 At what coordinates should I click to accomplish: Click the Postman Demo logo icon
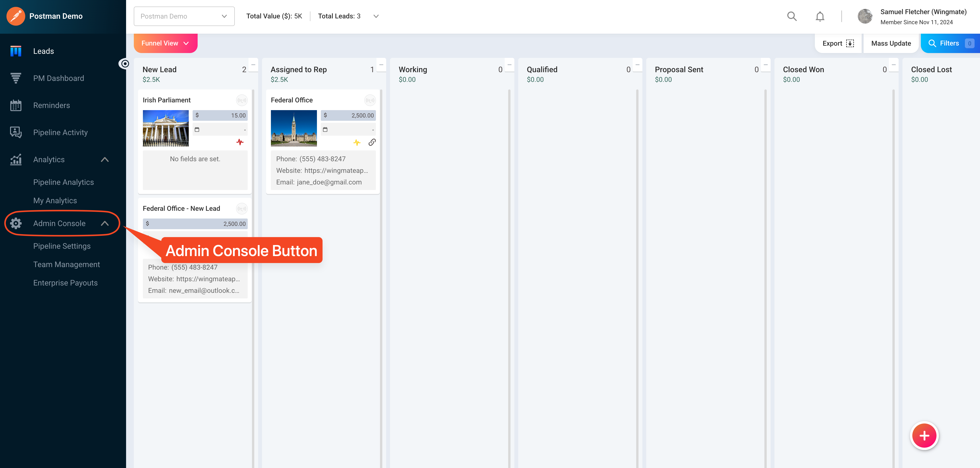coord(16,16)
